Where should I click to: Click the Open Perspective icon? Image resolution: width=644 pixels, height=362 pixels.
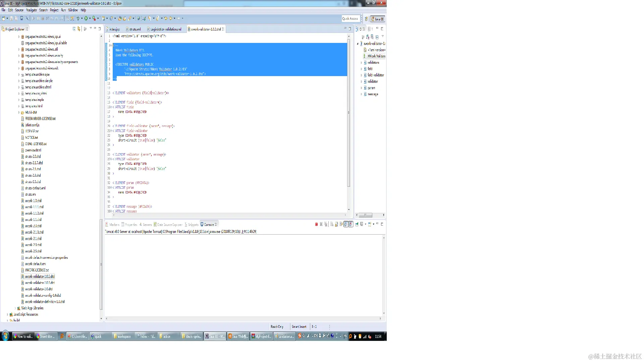tap(366, 19)
